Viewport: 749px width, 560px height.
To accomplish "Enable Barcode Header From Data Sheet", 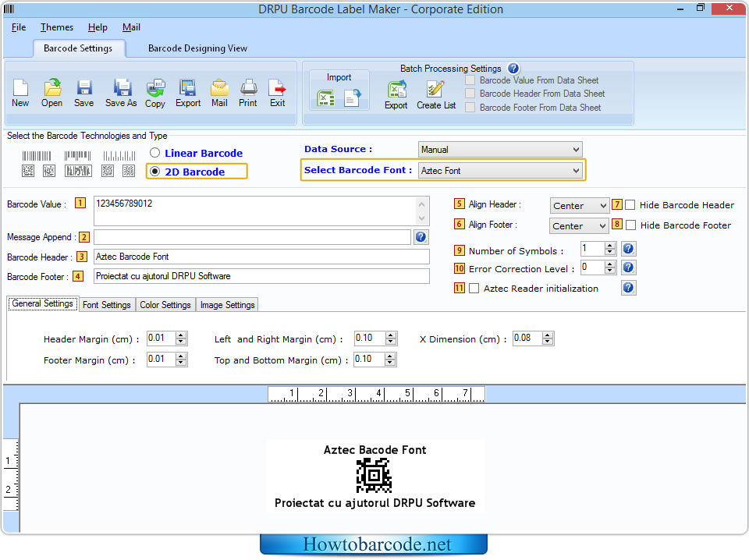I will click(x=470, y=94).
